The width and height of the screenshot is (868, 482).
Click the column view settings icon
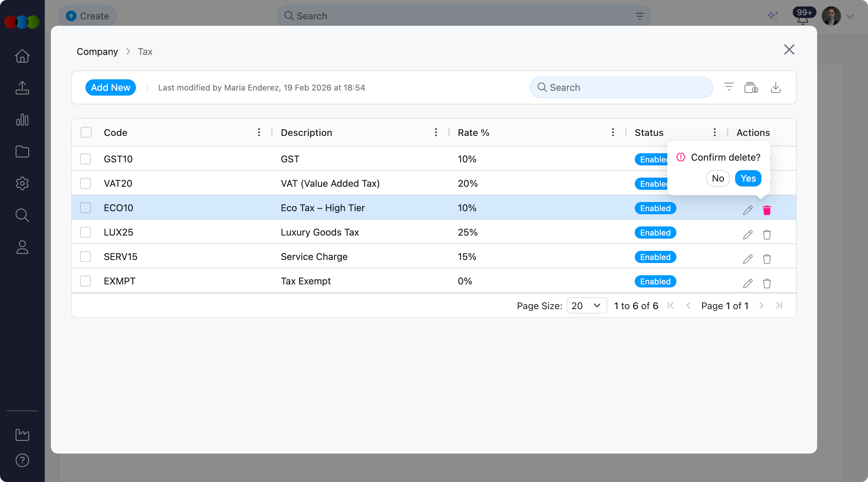tap(751, 87)
